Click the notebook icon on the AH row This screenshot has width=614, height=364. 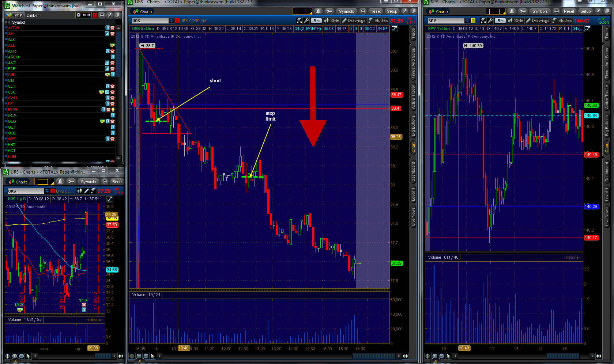pos(107,34)
